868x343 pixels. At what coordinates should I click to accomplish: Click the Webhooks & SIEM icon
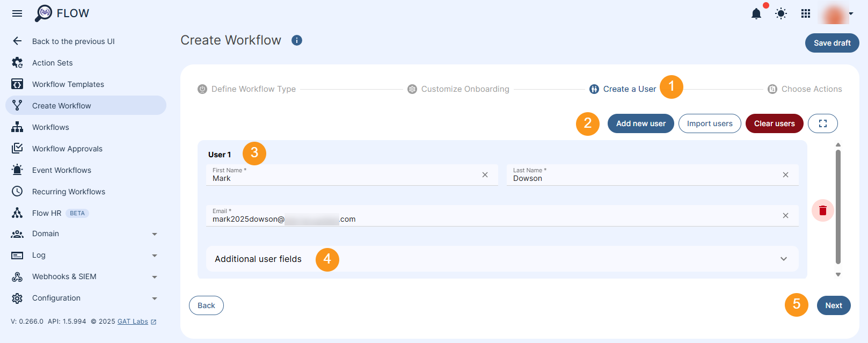pos(17,277)
